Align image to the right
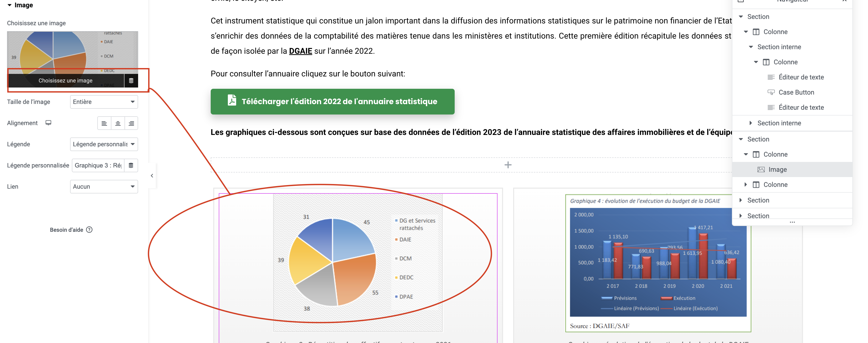 click(x=131, y=123)
